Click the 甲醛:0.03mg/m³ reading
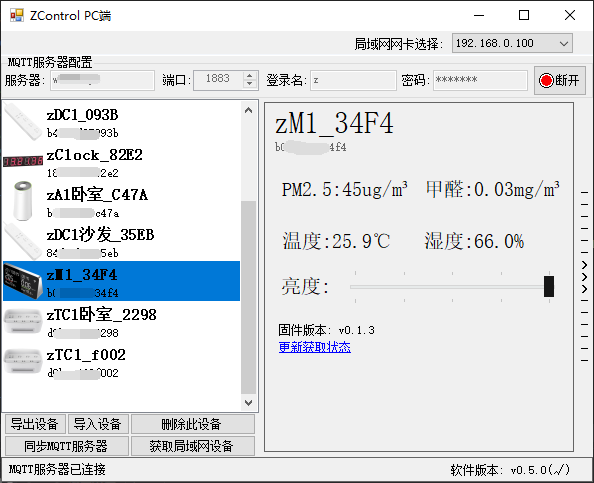The width and height of the screenshot is (594, 483). 492,189
